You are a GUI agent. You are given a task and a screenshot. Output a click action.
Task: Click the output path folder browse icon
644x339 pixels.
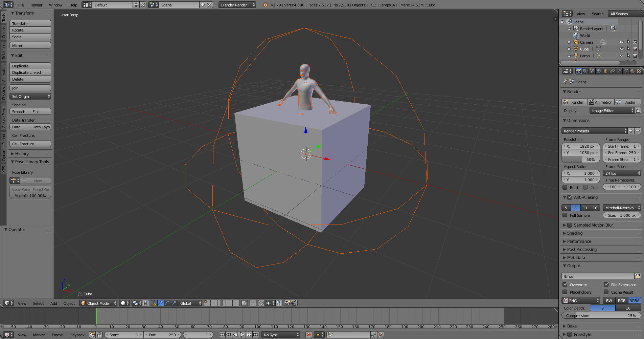point(638,276)
